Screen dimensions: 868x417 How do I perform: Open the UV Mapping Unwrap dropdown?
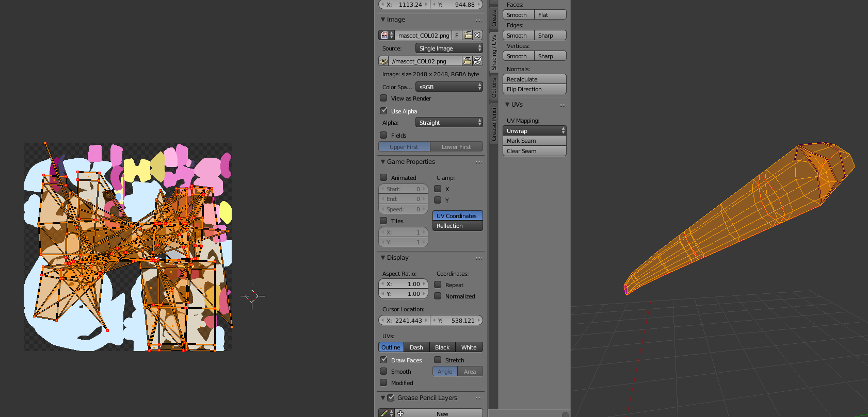[535, 130]
